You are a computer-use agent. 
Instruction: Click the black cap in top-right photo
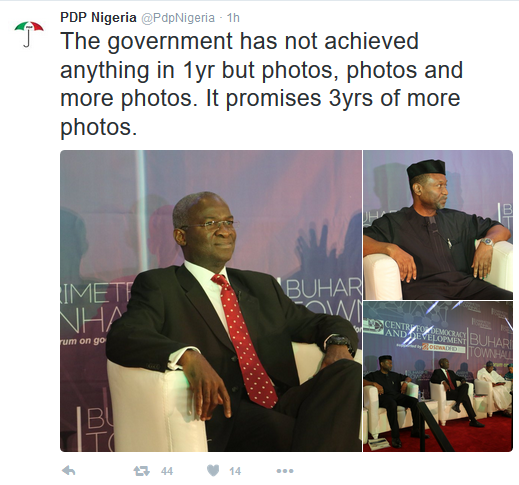click(426, 169)
